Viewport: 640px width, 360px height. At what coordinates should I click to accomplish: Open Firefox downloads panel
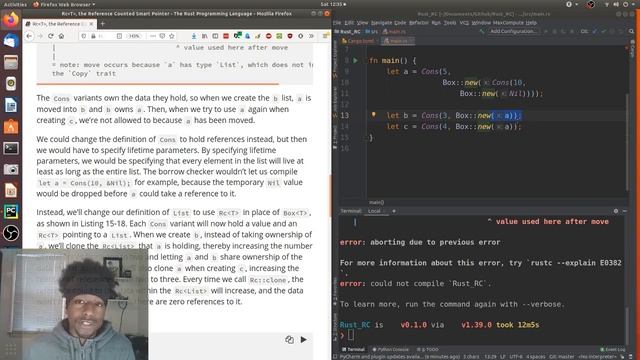194,36
